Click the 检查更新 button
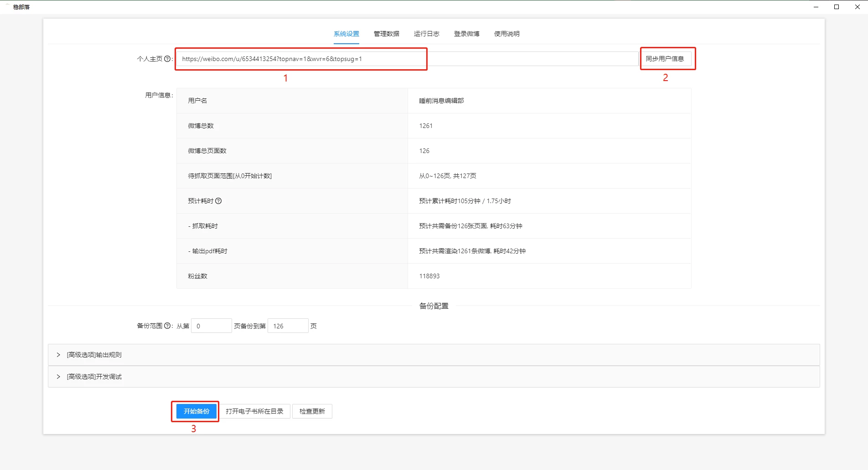This screenshot has height=470, width=868. 312,411
